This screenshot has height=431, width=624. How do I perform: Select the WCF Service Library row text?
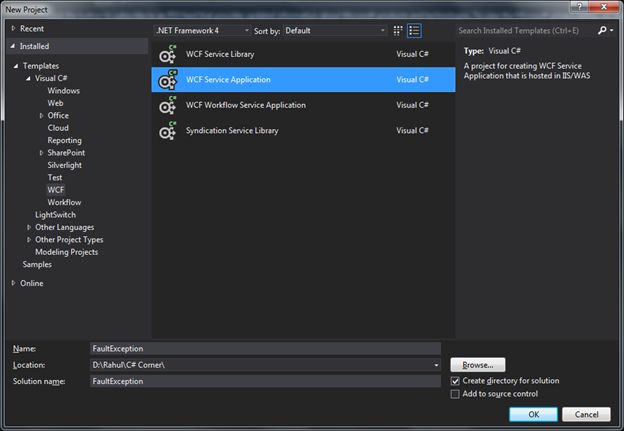[x=220, y=54]
